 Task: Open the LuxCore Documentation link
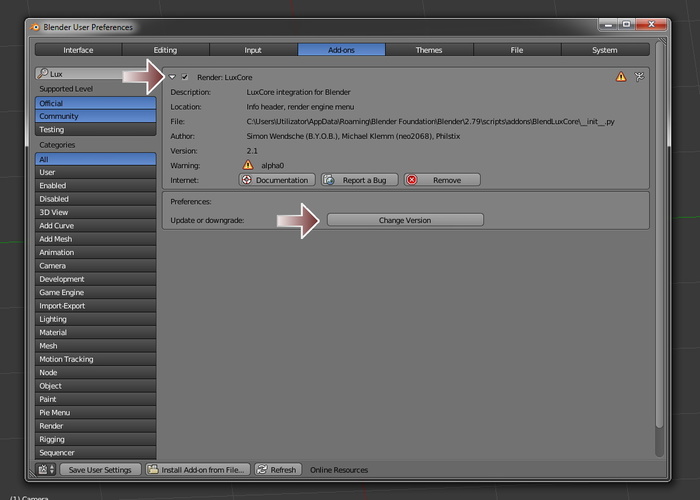[x=277, y=180]
